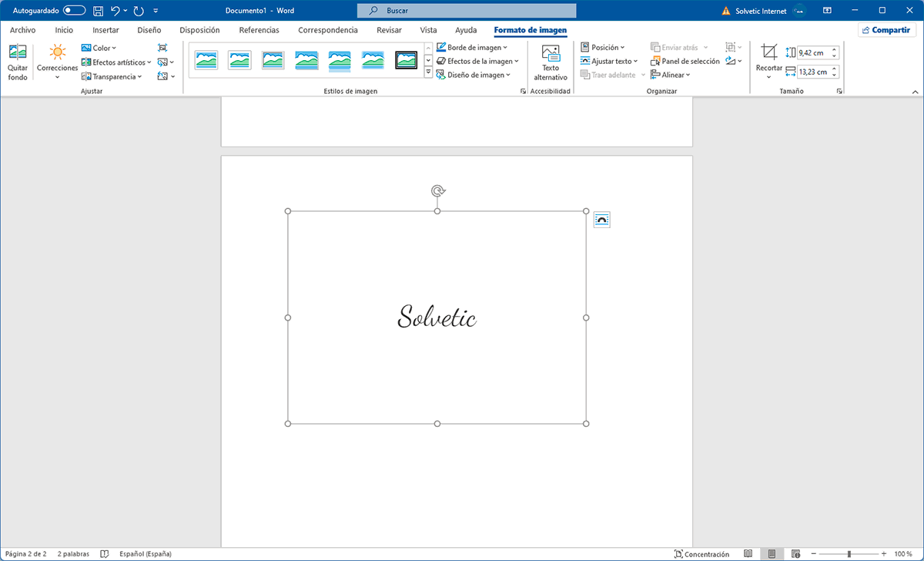The width and height of the screenshot is (924, 561).
Task: Switch to the Vista tab
Action: click(x=428, y=30)
